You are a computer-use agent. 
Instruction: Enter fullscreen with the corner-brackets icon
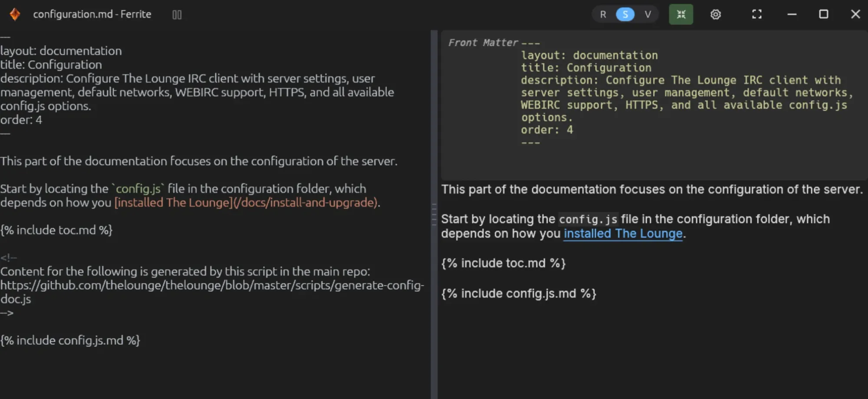[756, 14]
